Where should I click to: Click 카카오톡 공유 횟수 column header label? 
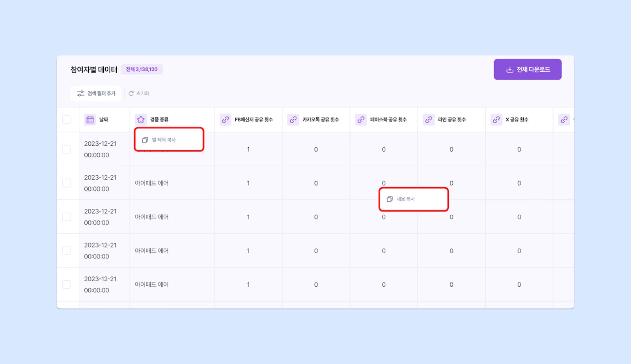pos(321,119)
